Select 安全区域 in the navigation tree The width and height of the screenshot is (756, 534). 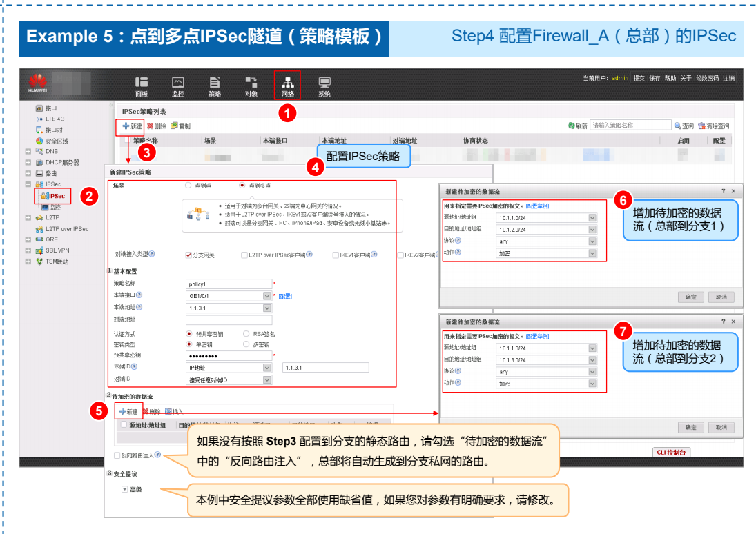point(52,141)
